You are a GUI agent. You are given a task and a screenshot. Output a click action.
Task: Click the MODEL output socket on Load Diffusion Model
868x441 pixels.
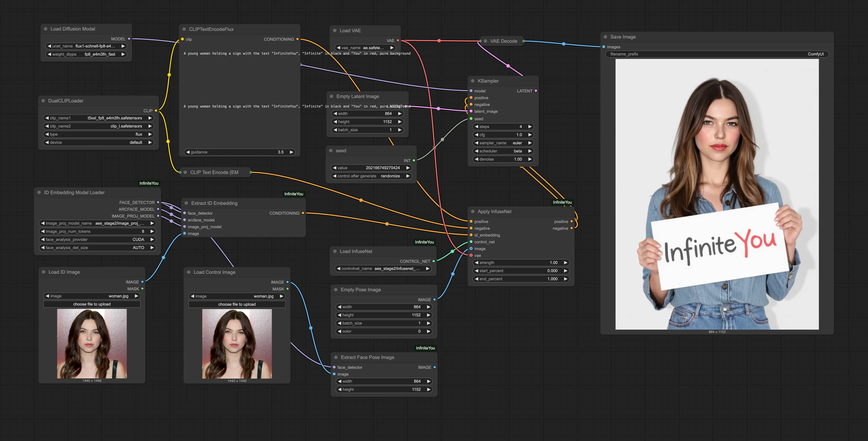[x=129, y=39]
